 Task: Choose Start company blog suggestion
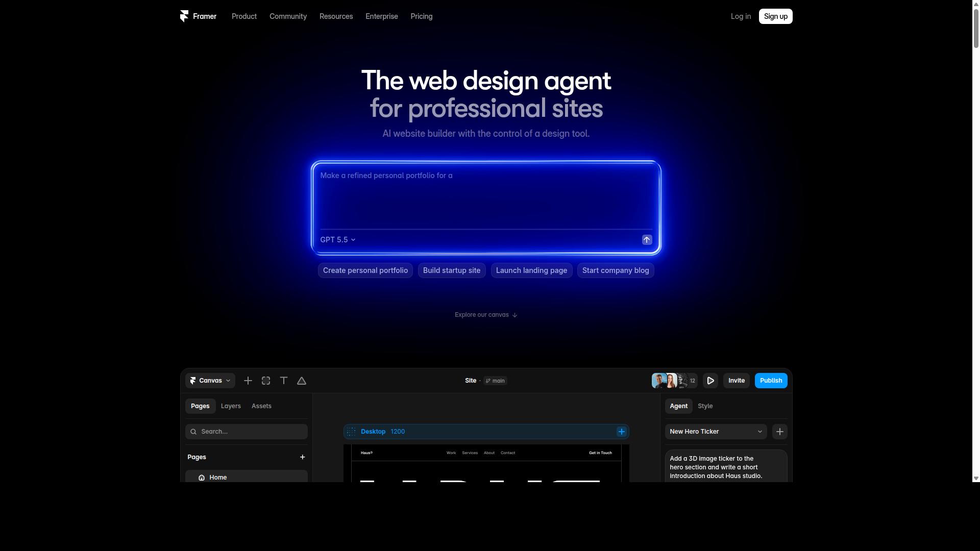[x=616, y=270]
